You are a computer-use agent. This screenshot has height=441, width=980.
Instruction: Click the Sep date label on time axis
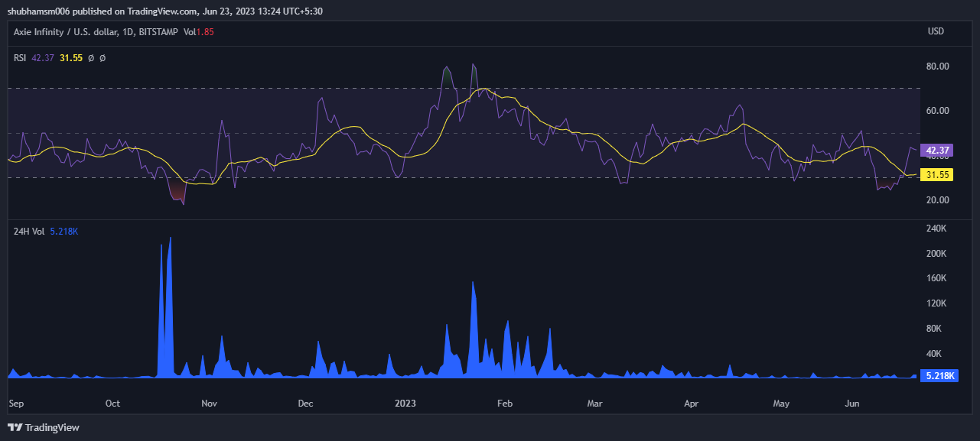[x=15, y=403]
